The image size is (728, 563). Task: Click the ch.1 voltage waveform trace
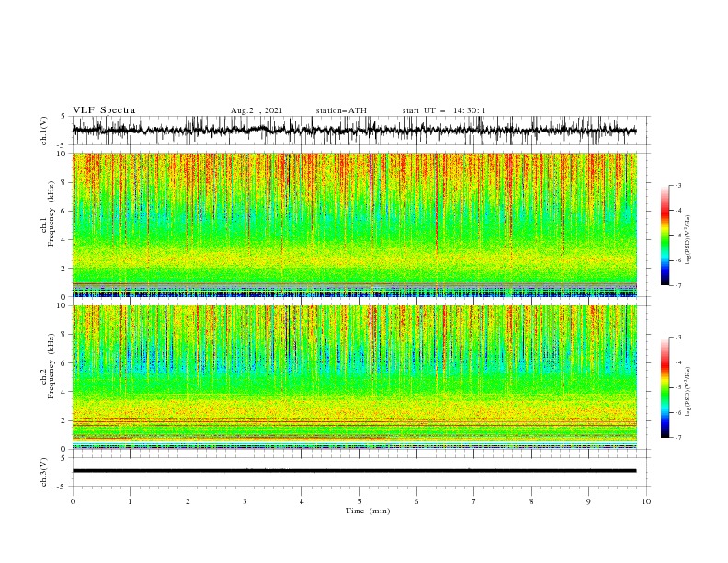(x=354, y=131)
